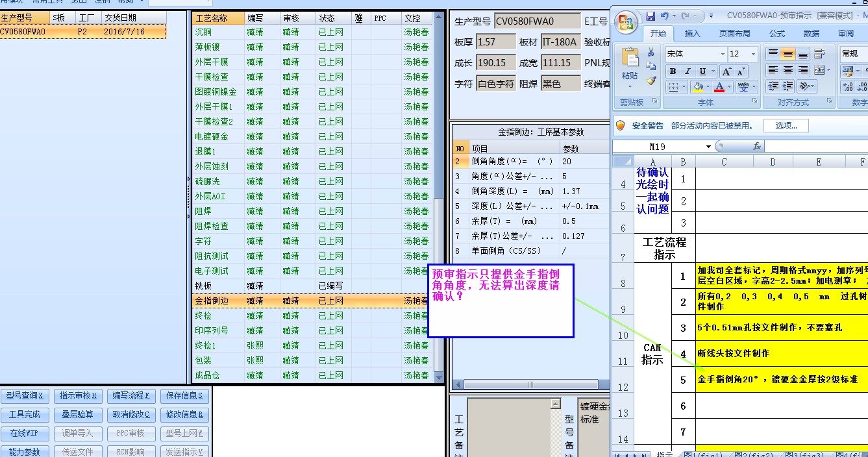Click the 取消修改 C button

131,414
